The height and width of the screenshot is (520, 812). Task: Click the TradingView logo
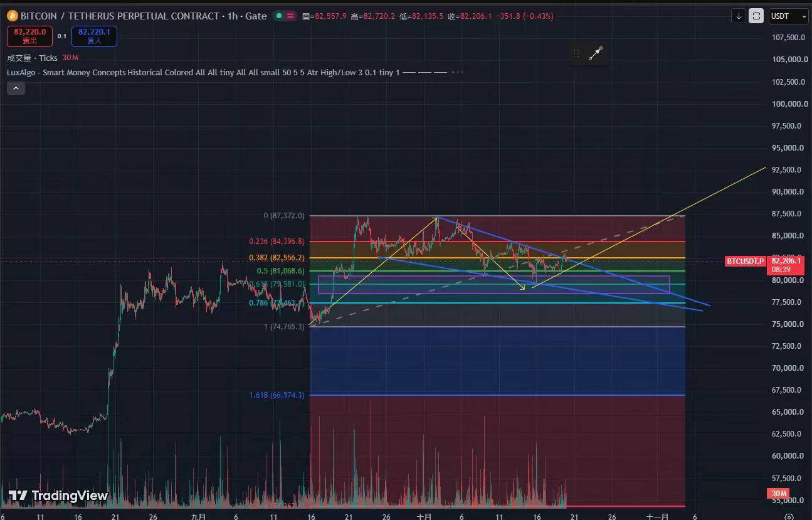coord(58,496)
